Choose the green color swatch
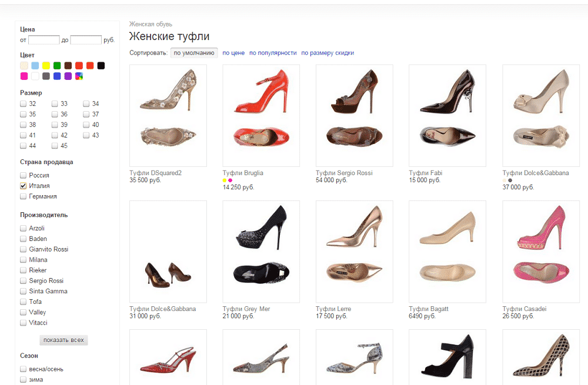This screenshot has width=588, height=385. (57, 66)
